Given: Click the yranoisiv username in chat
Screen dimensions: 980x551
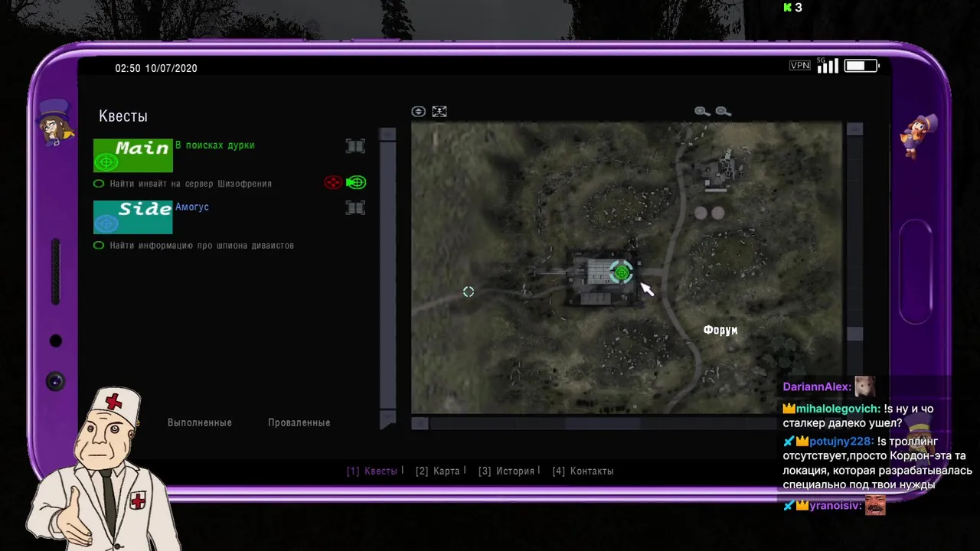Looking at the screenshot, I should click(835, 506).
